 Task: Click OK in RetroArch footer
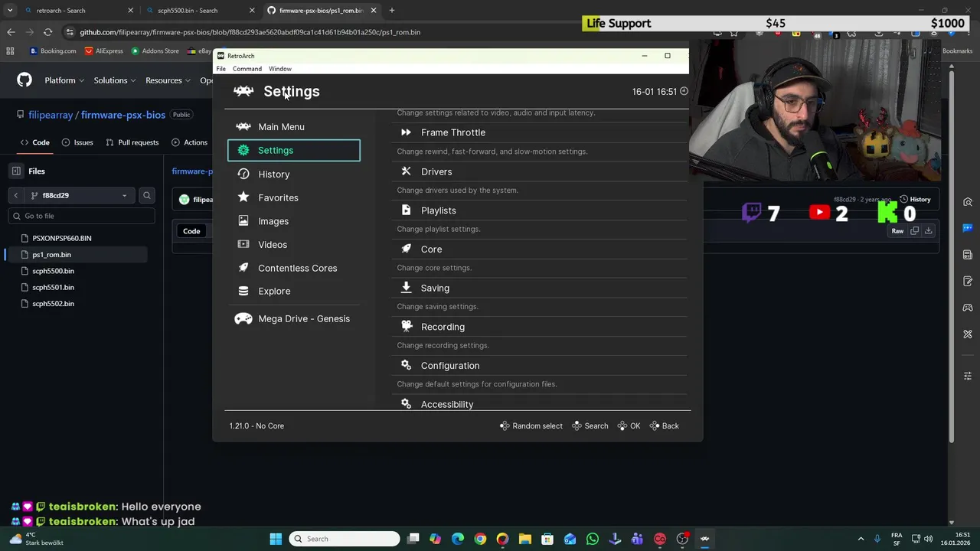(x=629, y=425)
